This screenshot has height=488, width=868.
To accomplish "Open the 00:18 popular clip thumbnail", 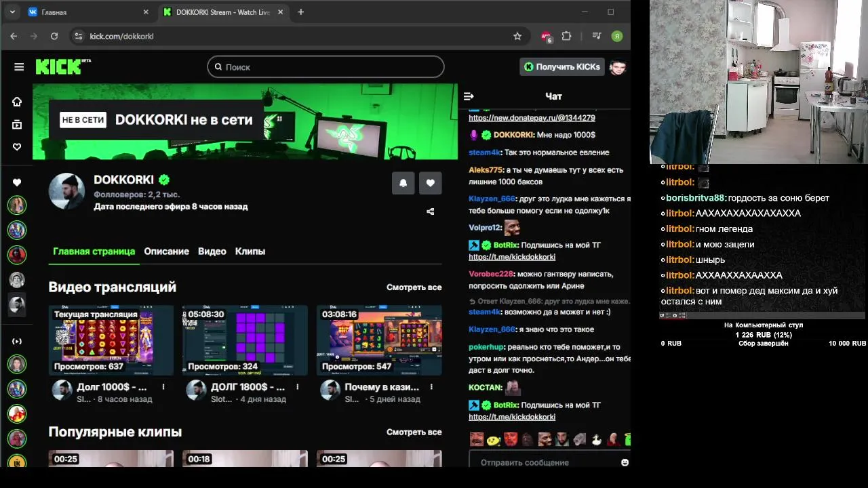I will coord(245,459).
